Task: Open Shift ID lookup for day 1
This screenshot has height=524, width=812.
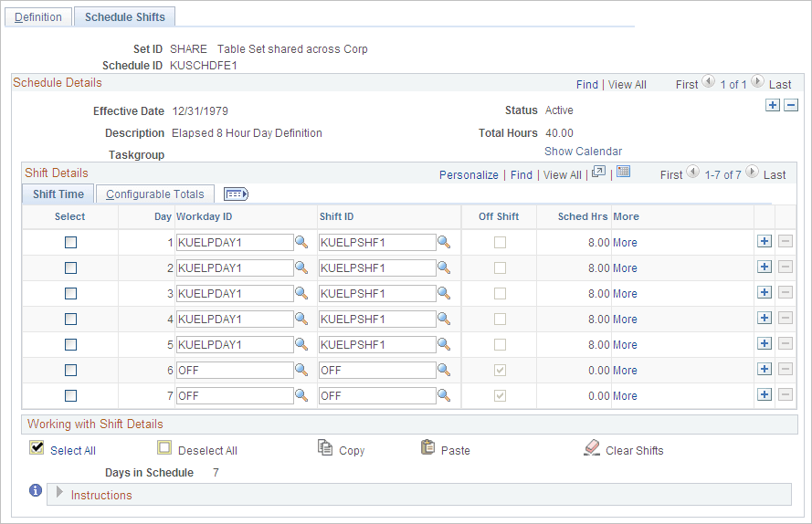Action: click(x=444, y=242)
